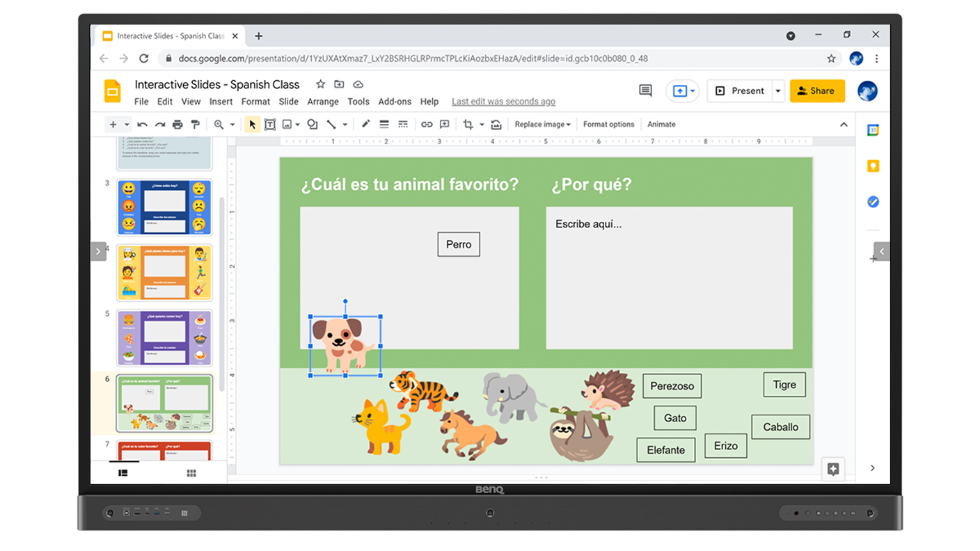Click the Insert link icon
Screen dimensions: 980x551
pos(427,124)
